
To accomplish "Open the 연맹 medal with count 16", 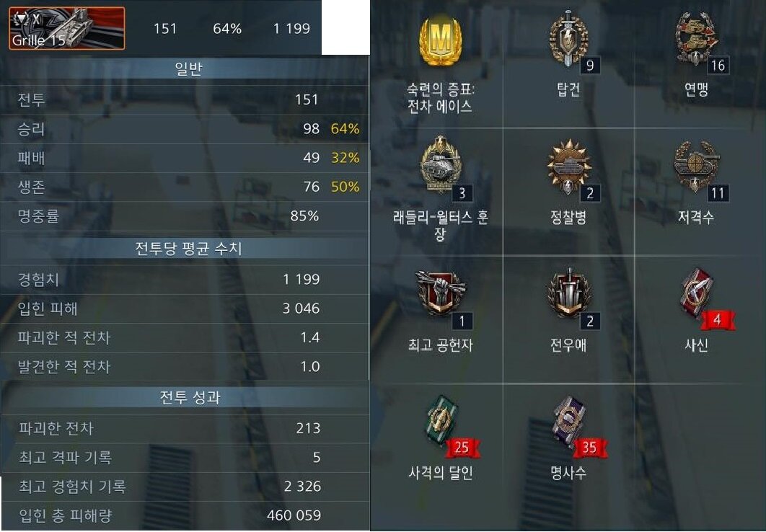I will click(x=696, y=39).
